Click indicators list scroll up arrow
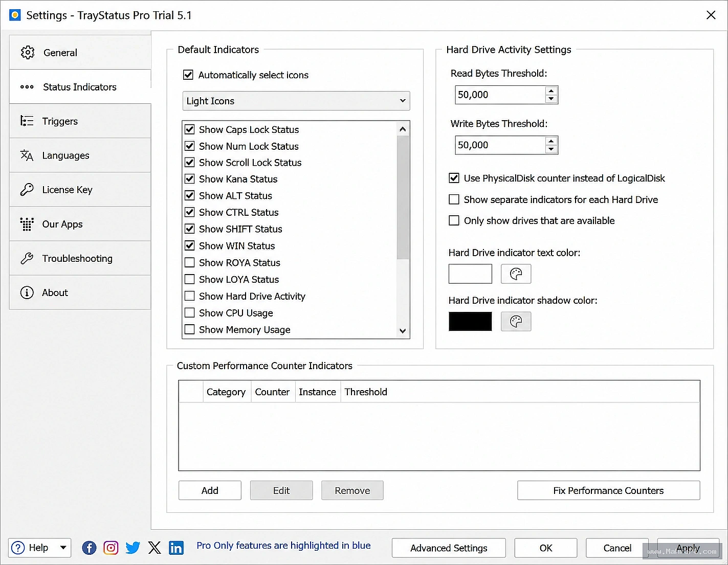Screen dimensions: 728x565 tap(403, 129)
